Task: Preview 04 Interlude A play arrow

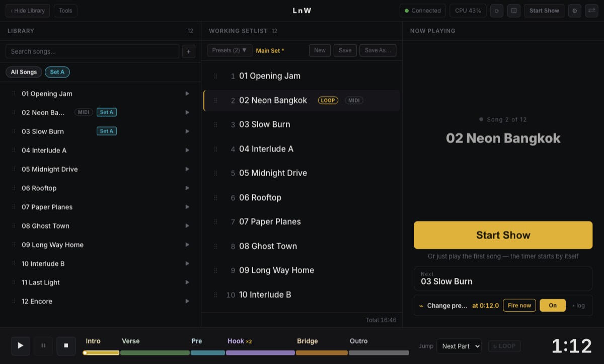Action: (187, 150)
